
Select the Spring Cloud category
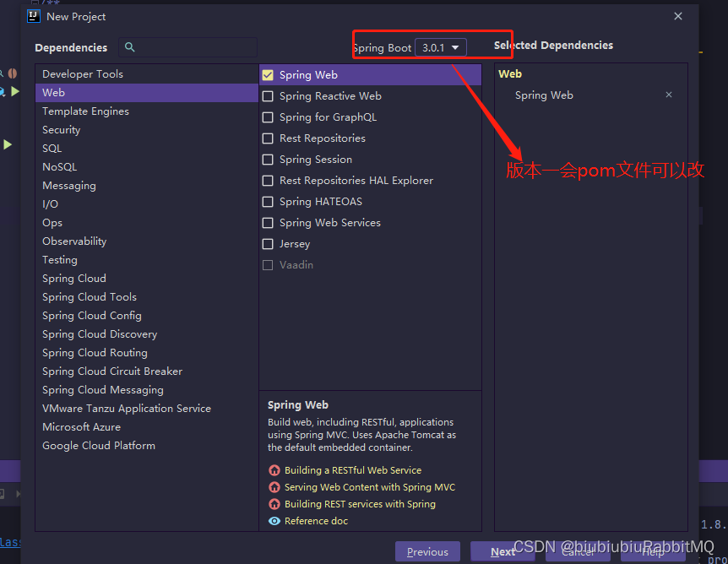[147, 278]
